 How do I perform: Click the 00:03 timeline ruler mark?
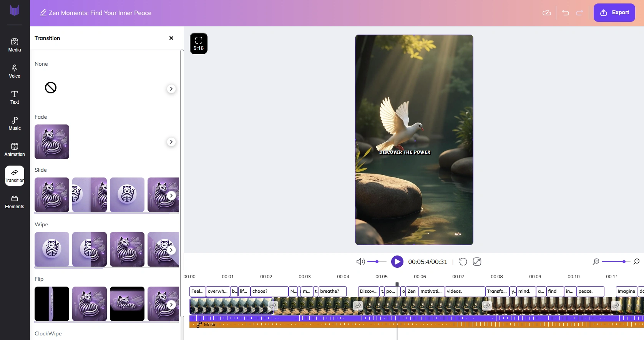305,277
